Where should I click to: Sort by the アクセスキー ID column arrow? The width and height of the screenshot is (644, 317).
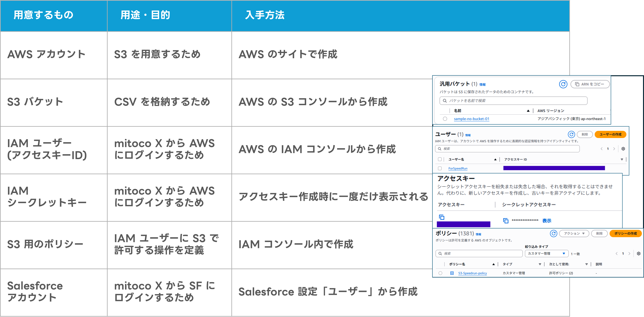coord(622,160)
